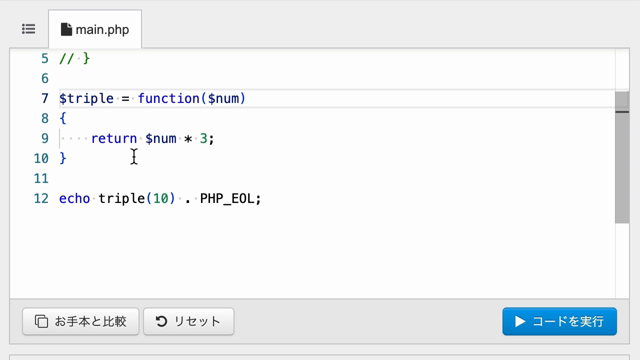This screenshot has height=360, width=640.
Task: Click line number 9 in the gutter
Action: (44, 138)
